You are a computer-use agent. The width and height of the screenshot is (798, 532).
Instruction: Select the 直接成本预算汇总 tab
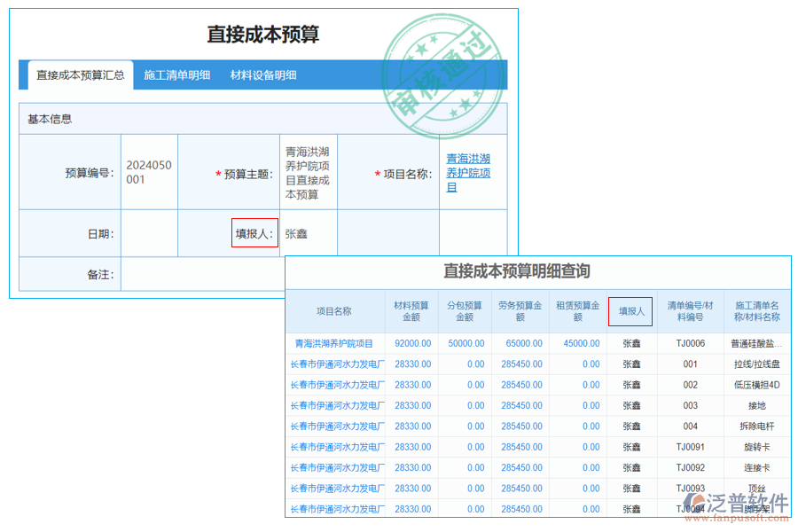81,75
